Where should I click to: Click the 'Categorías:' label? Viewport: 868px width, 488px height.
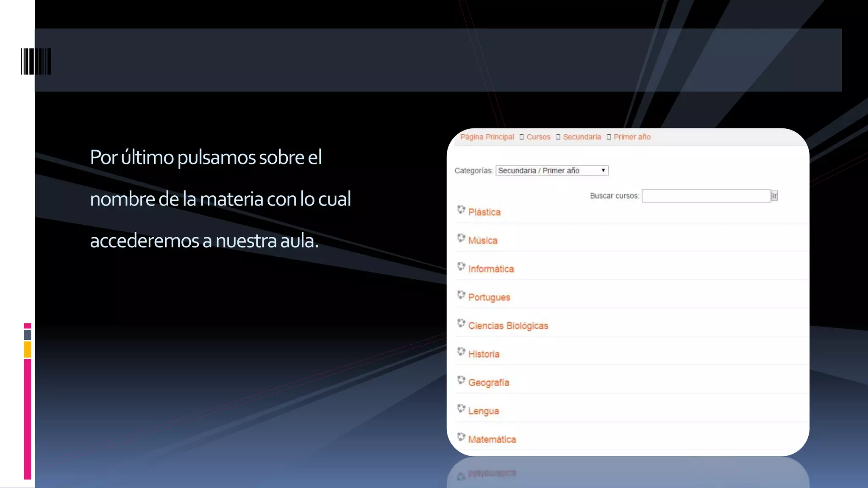point(474,171)
